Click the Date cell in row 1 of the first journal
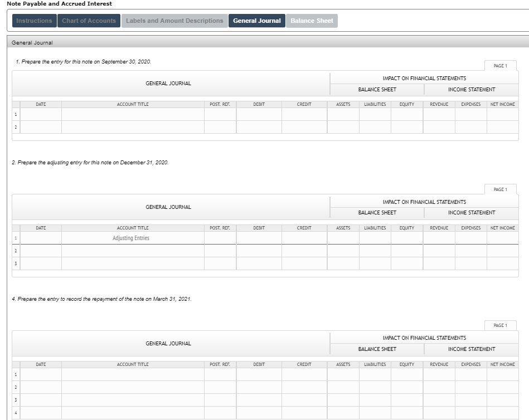 41,115
